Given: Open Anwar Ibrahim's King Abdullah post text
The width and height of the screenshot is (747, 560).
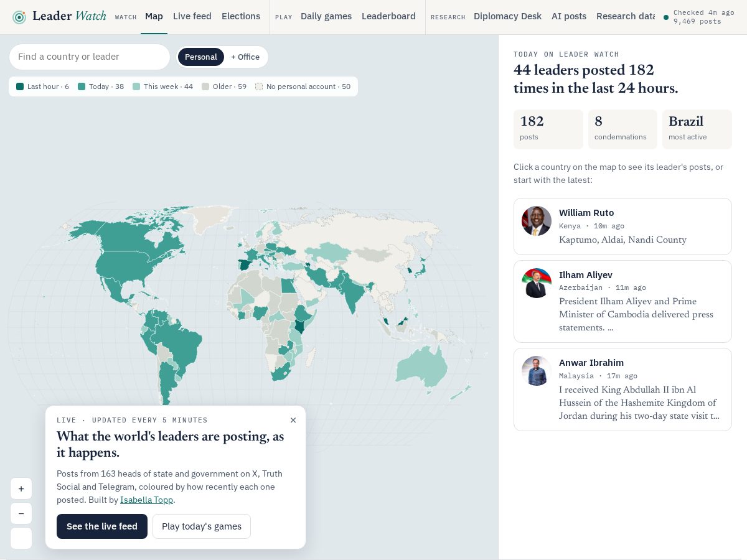Looking at the screenshot, I should pyautogui.click(x=639, y=403).
